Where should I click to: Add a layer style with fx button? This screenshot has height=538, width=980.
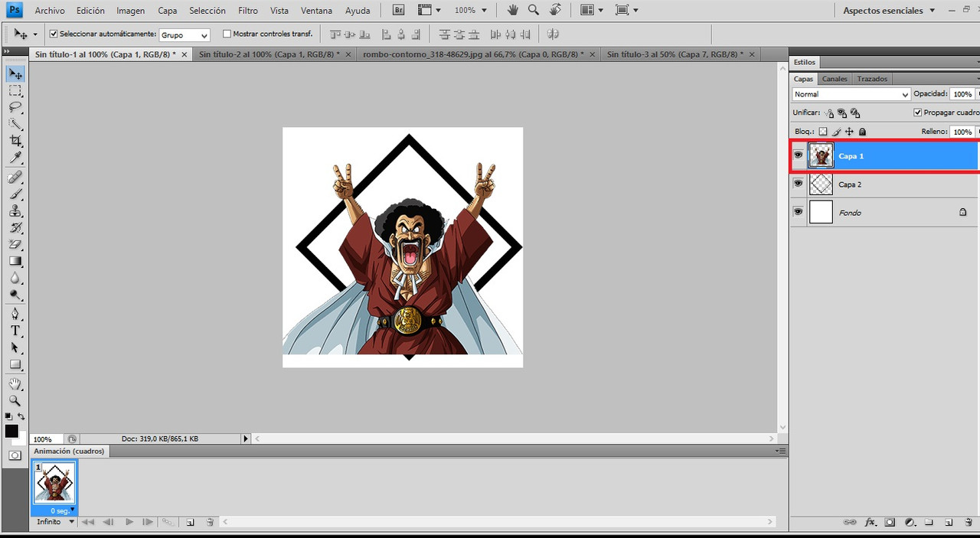coord(871,522)
